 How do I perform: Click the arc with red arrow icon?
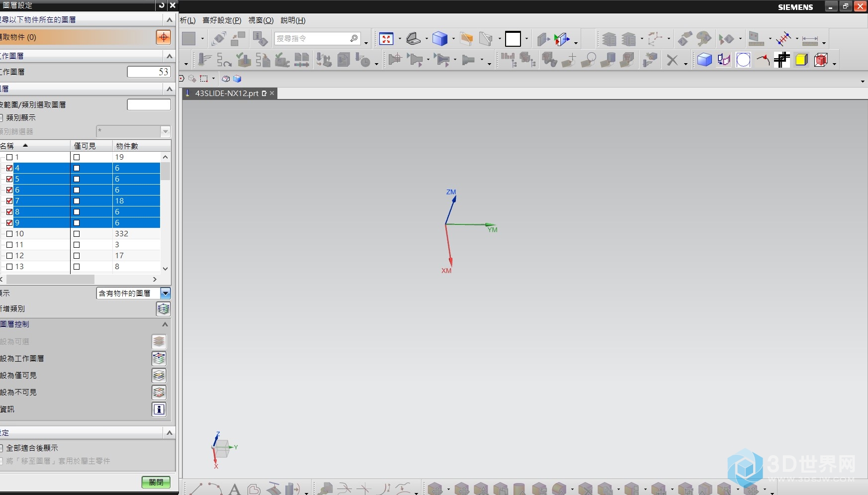763,60
